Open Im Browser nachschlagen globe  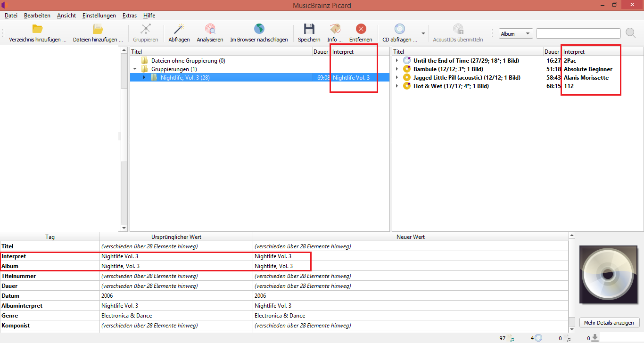click(x=259, y=29)
